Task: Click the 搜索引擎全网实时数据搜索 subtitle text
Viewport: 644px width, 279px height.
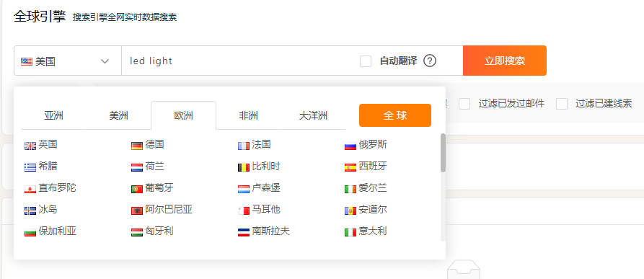Action: pos(125,17)
